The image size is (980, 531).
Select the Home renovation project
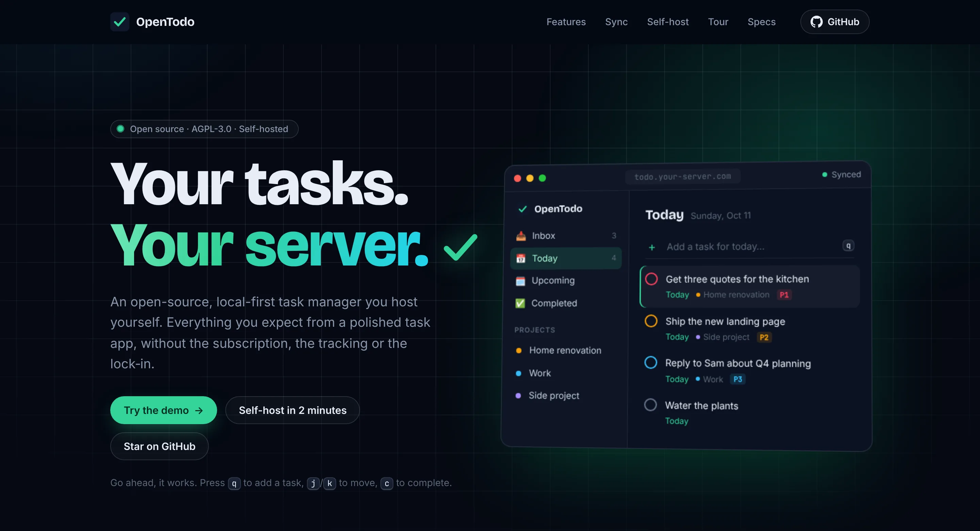pyautogui.click(x=565, y=351)
